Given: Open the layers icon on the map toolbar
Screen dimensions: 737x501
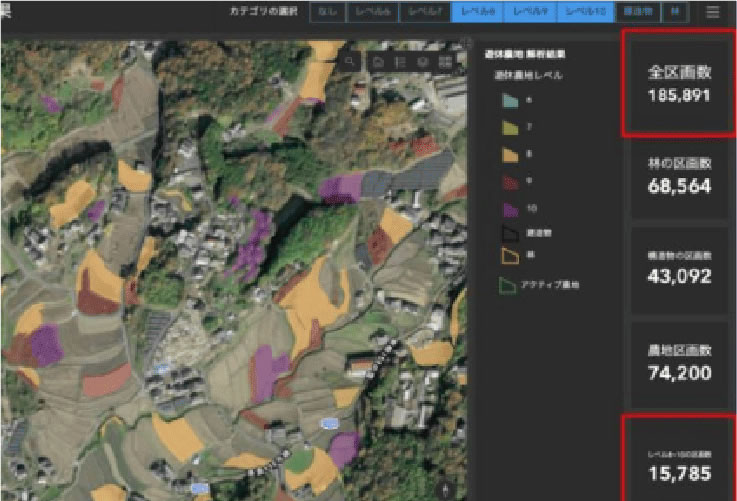Looking at the screenshot, I should (423, 61).
